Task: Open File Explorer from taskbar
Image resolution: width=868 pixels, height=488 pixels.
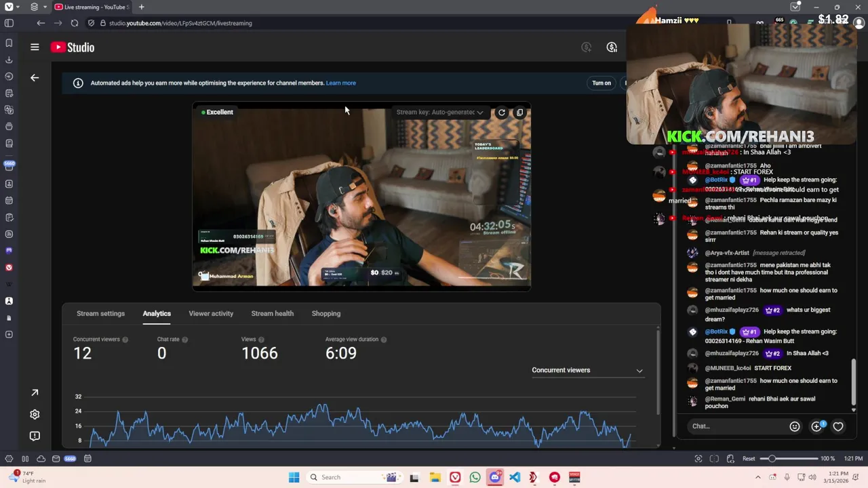Action: pyautogui.click(x=435, y=477)
